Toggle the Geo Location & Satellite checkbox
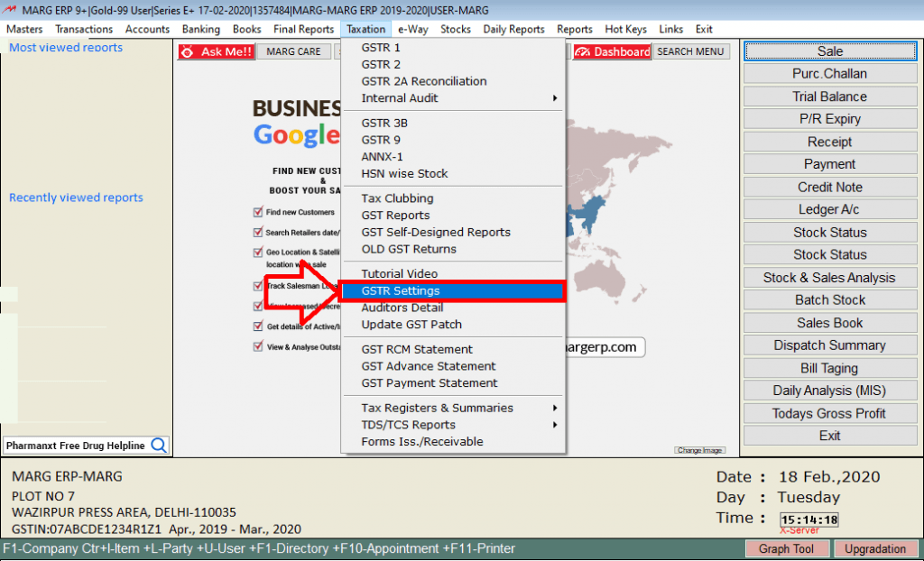924x561 pixels. click(x=257, y=253)
